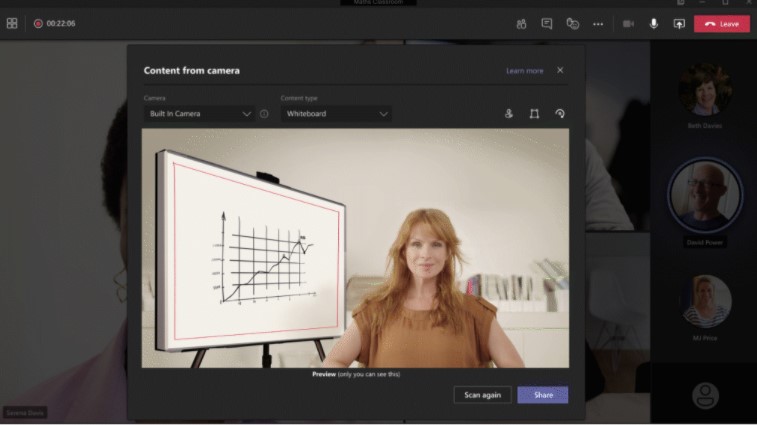This screenshot has width=757, height=425.
Task: Click the Scan again button
Action: click(x=482, y=395)
